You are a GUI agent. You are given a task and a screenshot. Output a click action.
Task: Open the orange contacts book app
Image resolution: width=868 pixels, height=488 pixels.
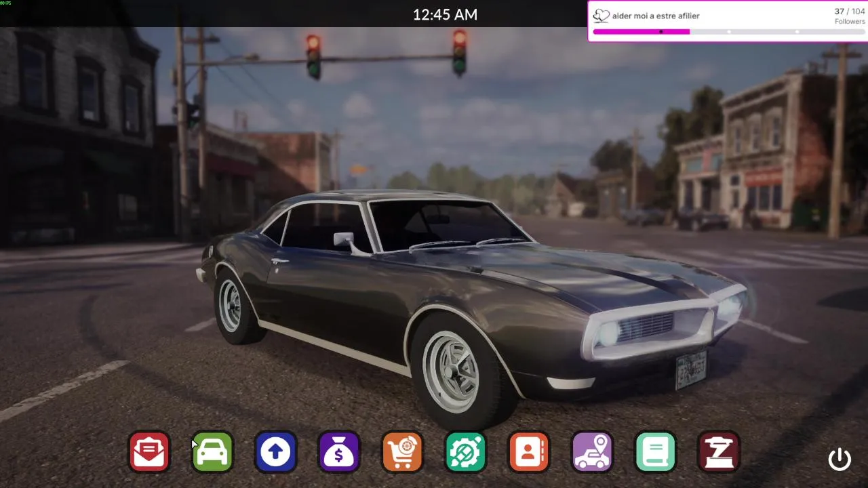(x=529, y=452)
